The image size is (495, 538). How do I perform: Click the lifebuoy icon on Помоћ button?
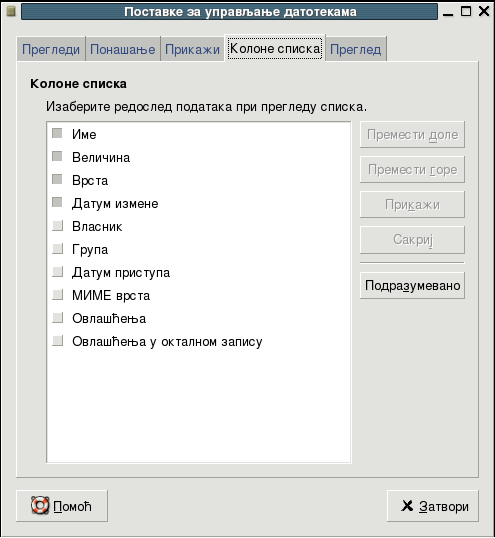40,506
